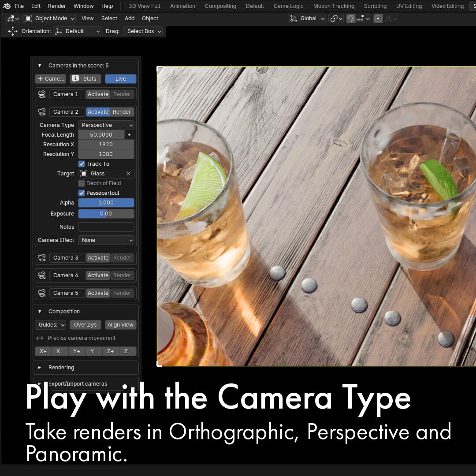
Task: Toggle the Live button off
Action: (120, 79)
